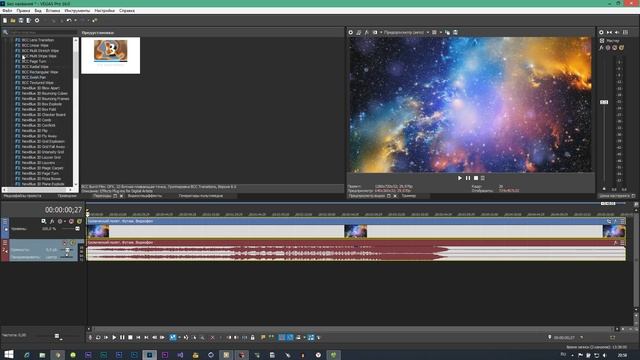The height and width of the screenshot is (360, 640).
Task: Open time display dropdown at bottom right
Action: tap(581, 338)
